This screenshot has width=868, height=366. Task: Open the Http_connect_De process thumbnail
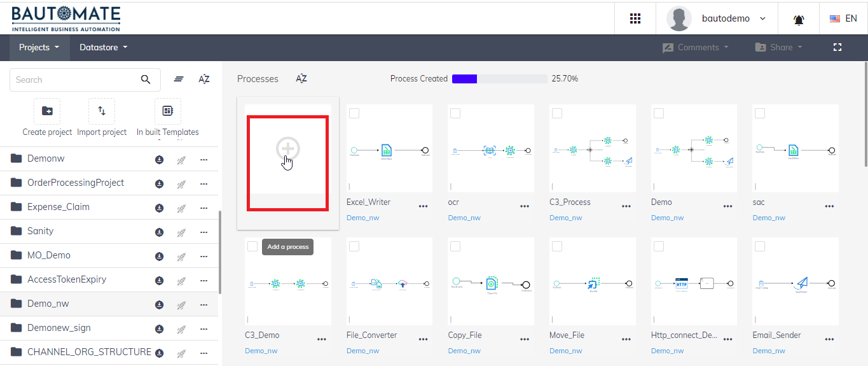coord(694,282)
